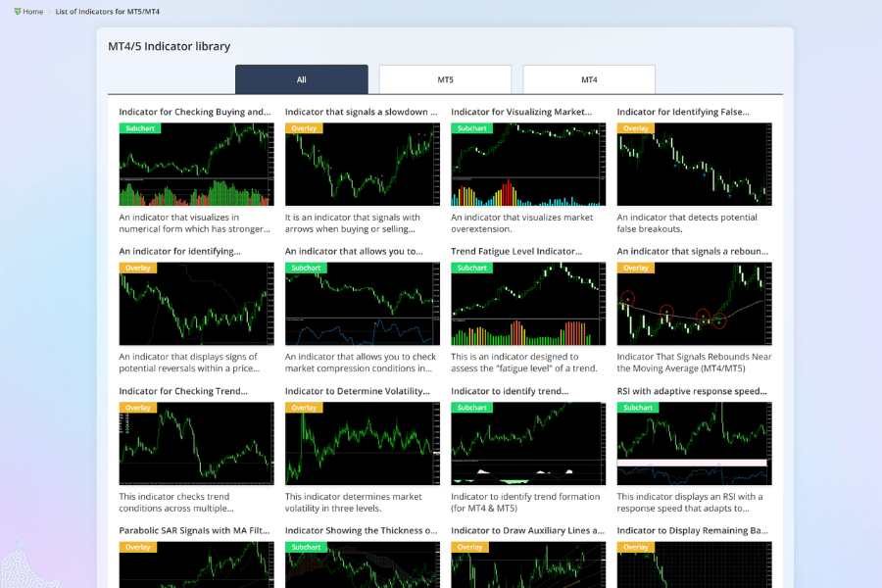Click the thickness indicator chart thumbnail

(363, 564)
